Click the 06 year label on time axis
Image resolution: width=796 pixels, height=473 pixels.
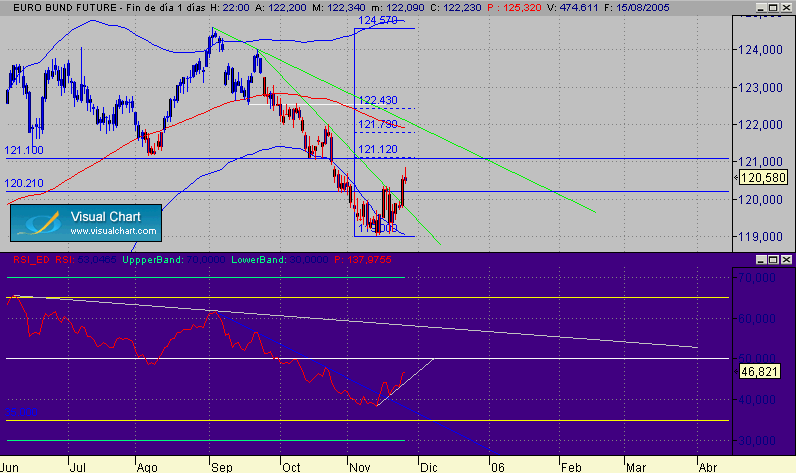point(498,467)
